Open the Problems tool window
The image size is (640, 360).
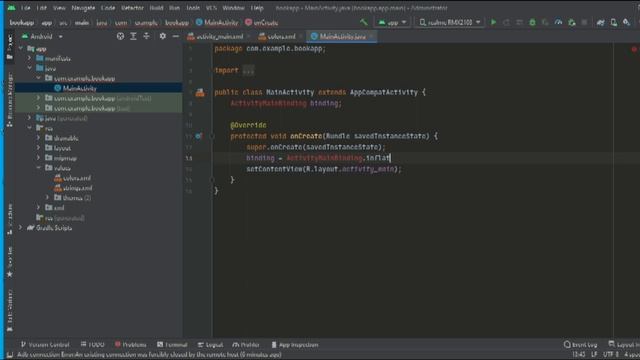click(131, 345)
